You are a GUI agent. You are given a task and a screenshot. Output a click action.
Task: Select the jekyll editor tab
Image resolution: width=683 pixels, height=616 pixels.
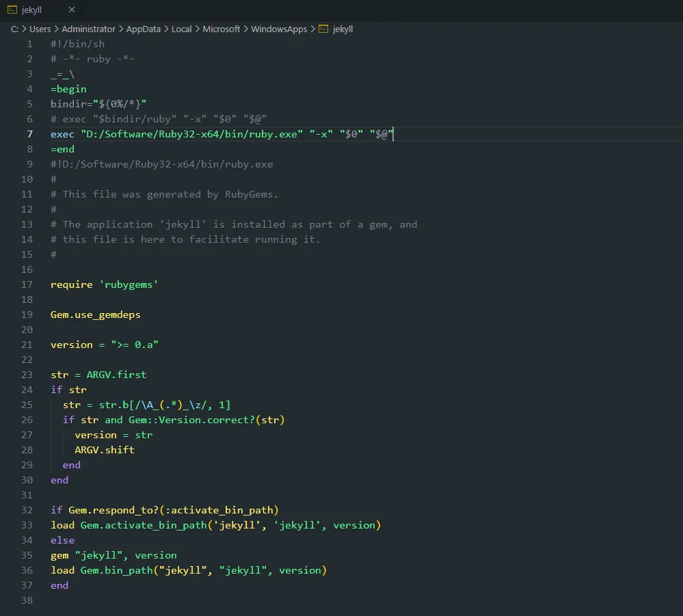pos(31,10)
